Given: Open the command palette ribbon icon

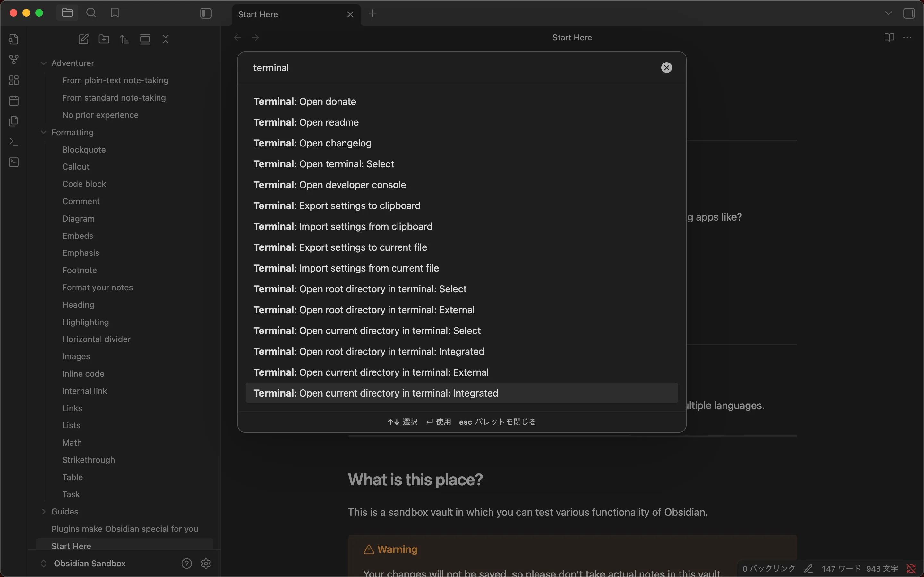Looking at the screenshot, I should (x=14, y=142).
